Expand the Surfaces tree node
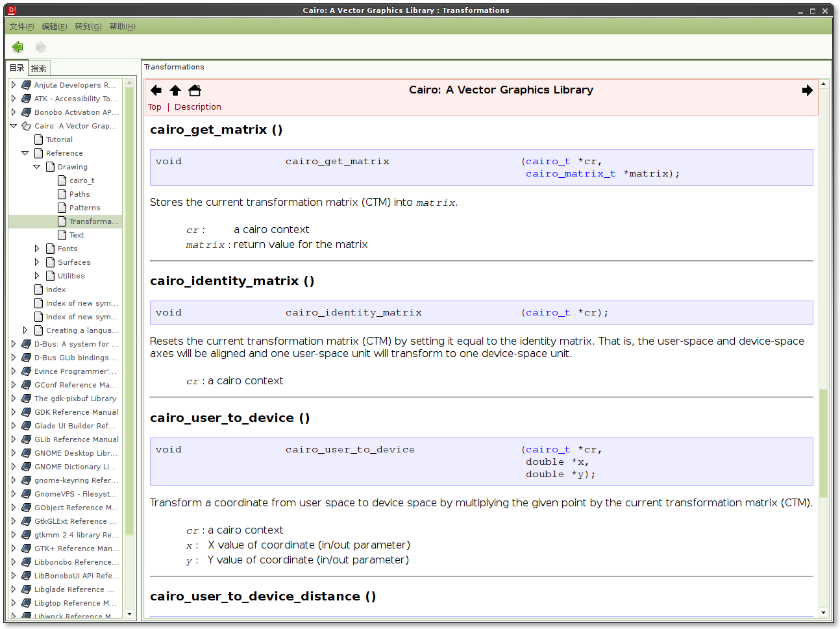Image resolution: width=840 pixels, height=629 pixels. pyautogui.click(x=37, y=262)
